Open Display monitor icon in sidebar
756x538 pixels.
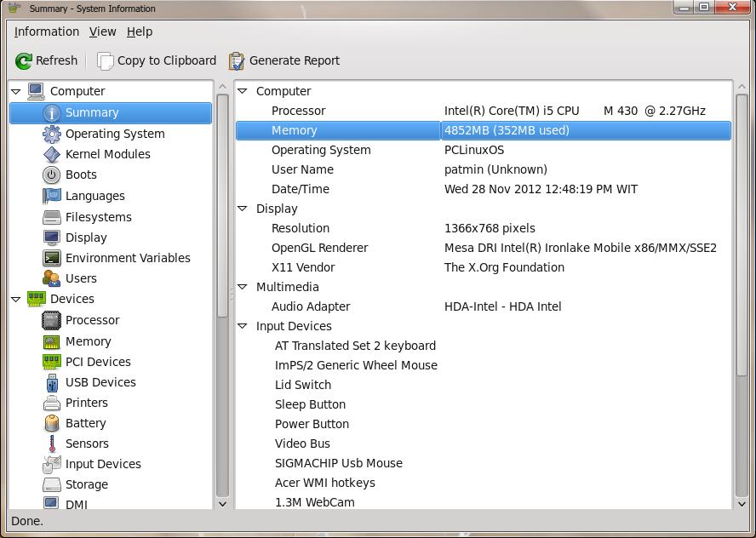click(52, 238)
